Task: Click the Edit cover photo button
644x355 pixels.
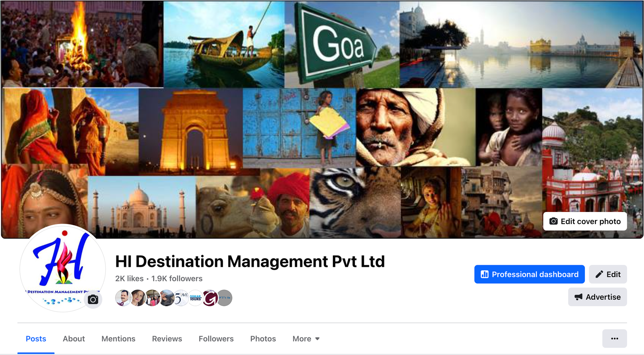Action: [585, 221]
